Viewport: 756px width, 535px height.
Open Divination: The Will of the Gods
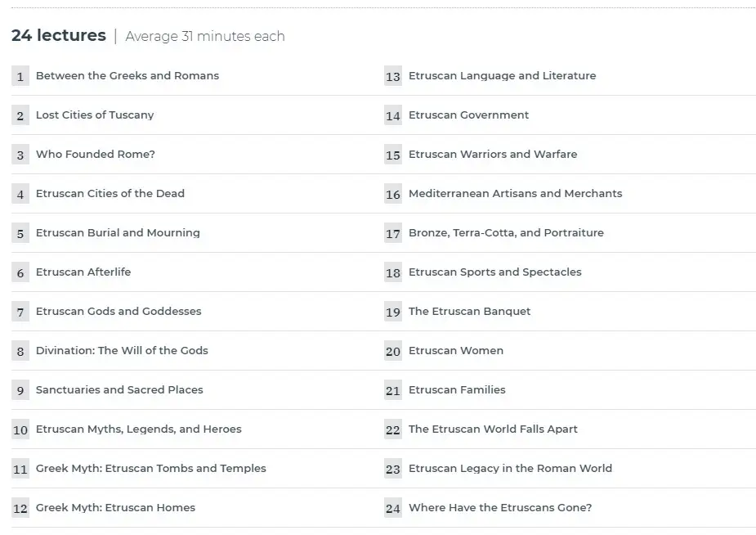pos(122,351)
